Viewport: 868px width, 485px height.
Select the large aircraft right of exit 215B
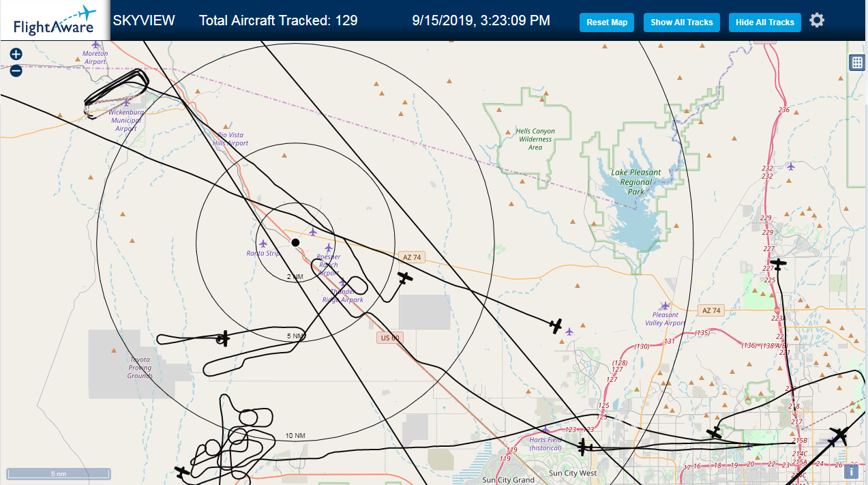click(x=838, y=436)
